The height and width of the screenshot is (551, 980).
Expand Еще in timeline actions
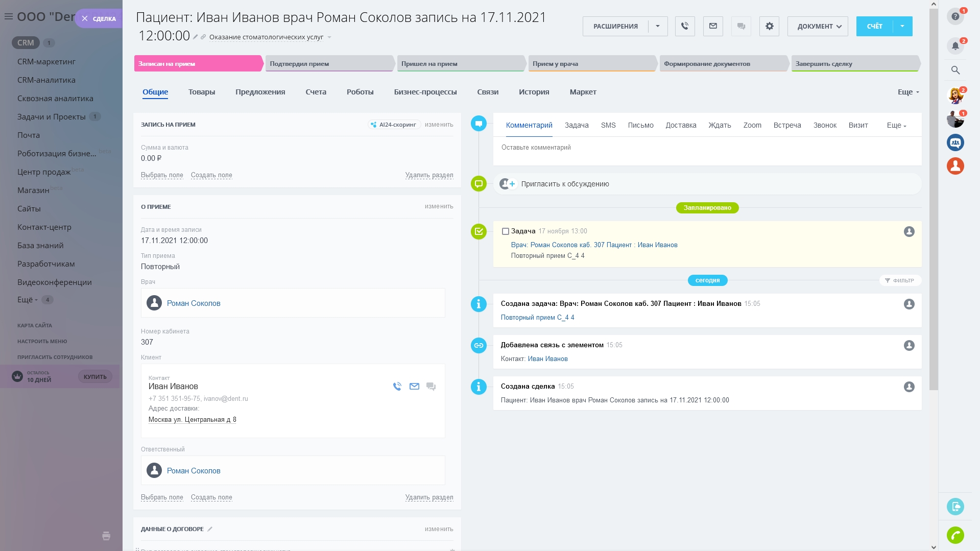tap(896, 125)
